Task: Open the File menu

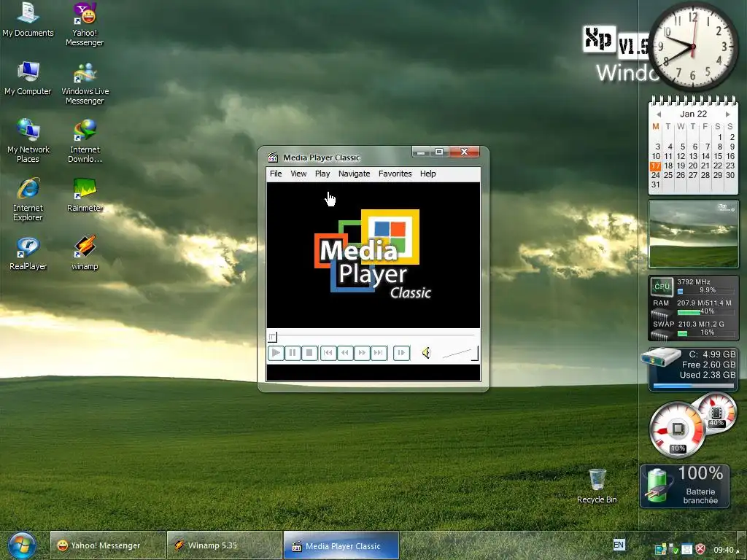Action: coord(276,174)
